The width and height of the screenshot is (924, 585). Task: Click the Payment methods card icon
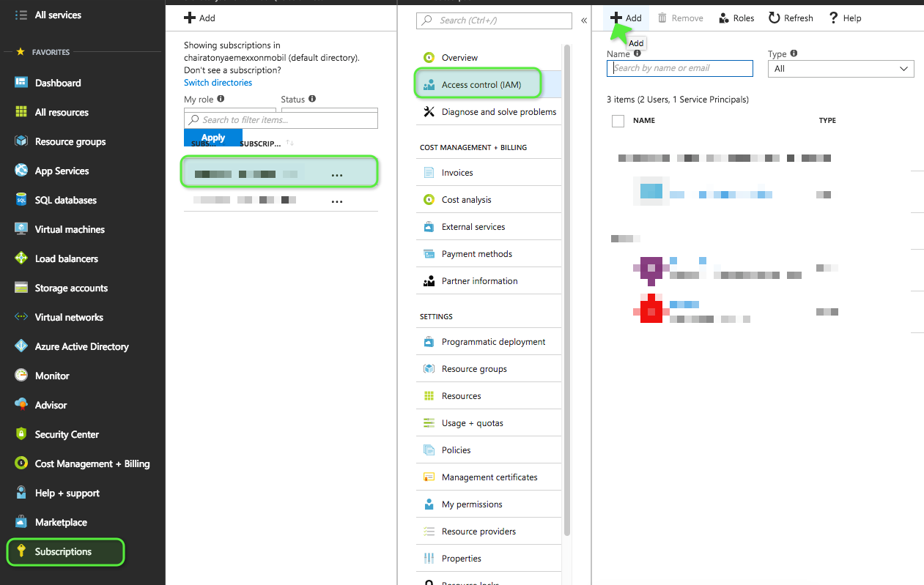tap(429, 254)
